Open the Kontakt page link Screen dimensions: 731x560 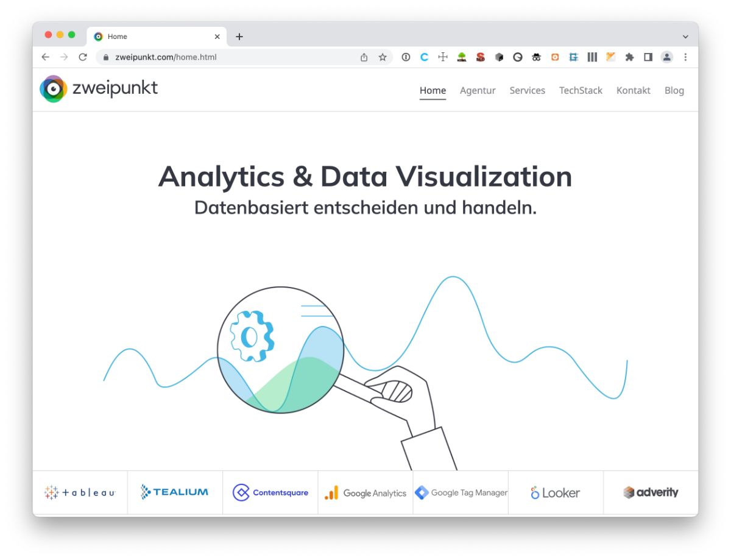click(633, 90)
